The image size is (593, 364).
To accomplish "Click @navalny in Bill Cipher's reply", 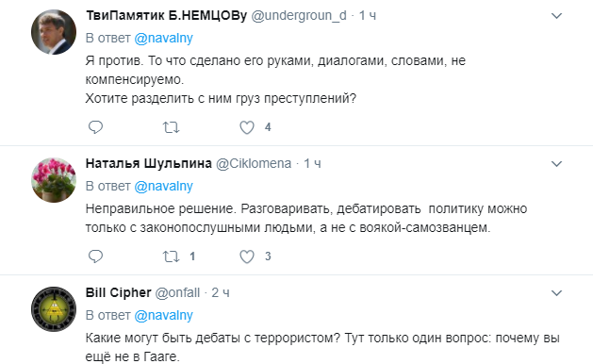I will pyautogui.click(x=163, y=316).
